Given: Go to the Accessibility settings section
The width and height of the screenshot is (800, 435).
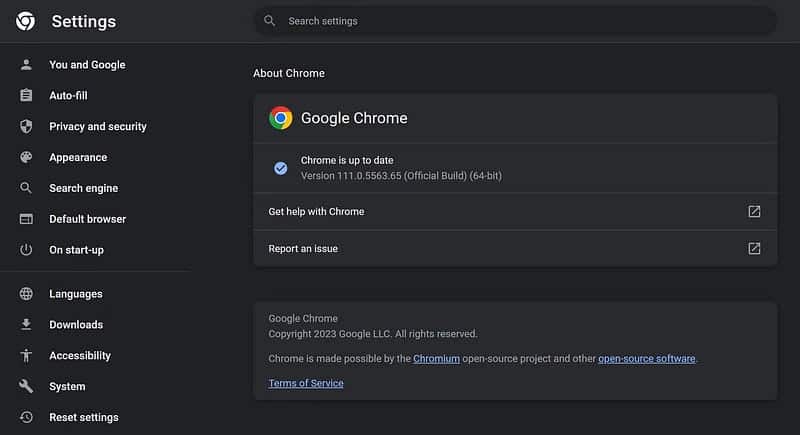Looking at the screenshot, I should (x=80, y=356).
